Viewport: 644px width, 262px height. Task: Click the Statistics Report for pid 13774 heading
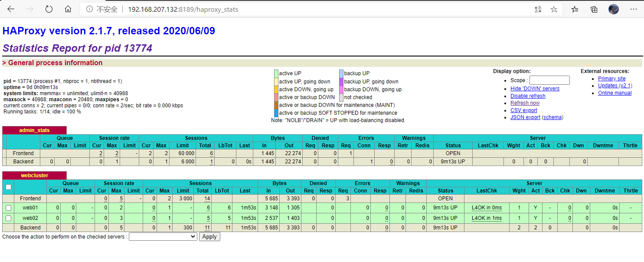[78, 48]
